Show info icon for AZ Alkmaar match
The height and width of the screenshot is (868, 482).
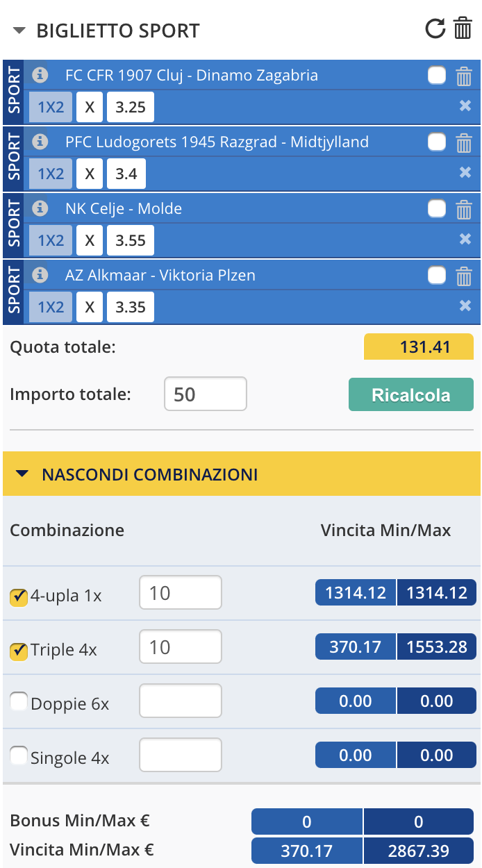pyautogui.click(x=41, y=275)
